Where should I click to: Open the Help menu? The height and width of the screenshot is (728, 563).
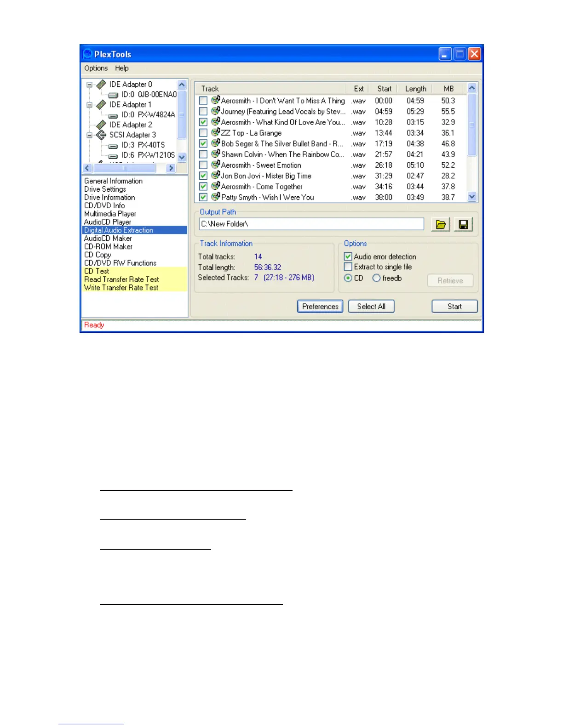click(x=122, y=68)
